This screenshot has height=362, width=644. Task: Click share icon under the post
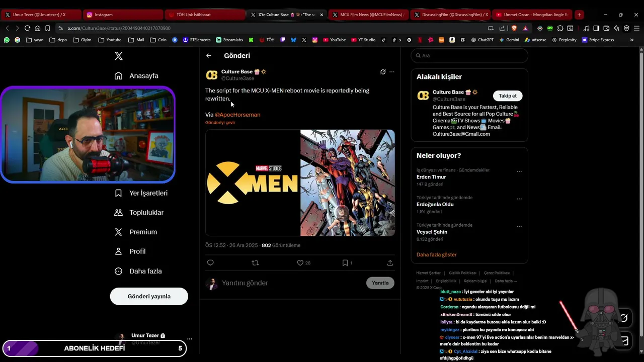(x=390, y=263)
